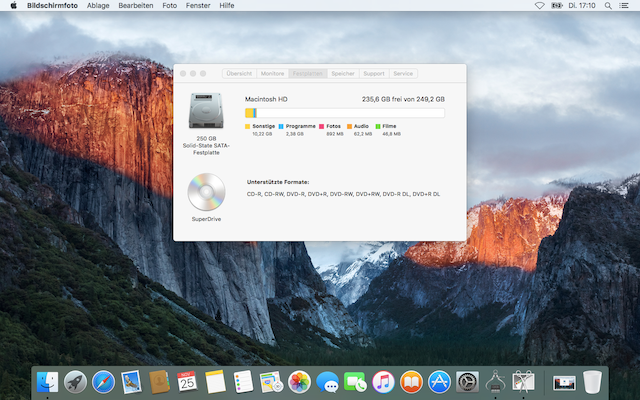
Task: Switch to the Übersicht tab
Action: (240, 73)
